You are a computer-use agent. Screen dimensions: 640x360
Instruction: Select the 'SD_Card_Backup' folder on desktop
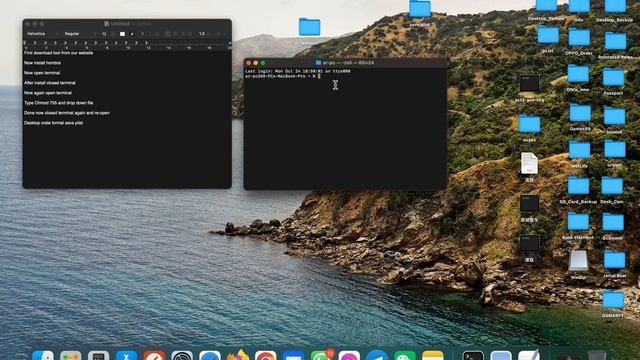[578, 186]
